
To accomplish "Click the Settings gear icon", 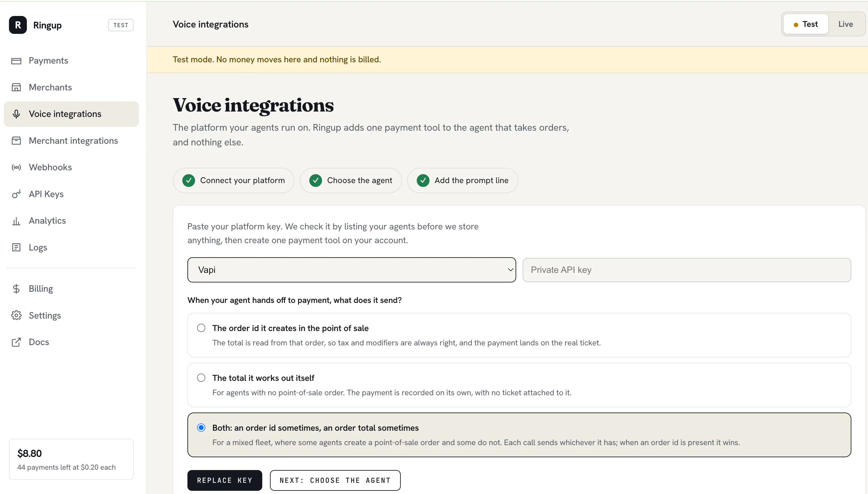I will pos(16,315).
